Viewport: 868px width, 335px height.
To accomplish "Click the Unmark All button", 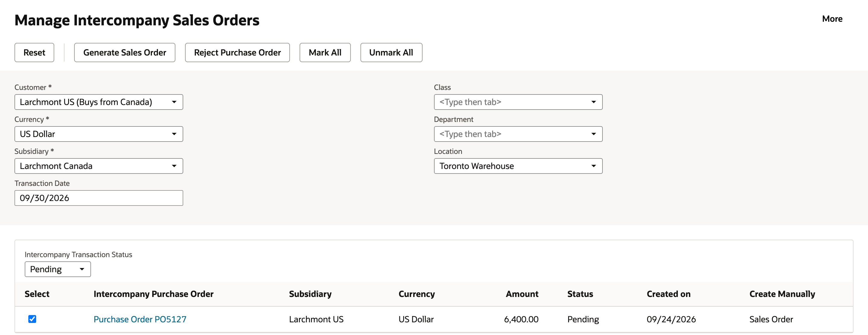I will click(x=391, y=52).
